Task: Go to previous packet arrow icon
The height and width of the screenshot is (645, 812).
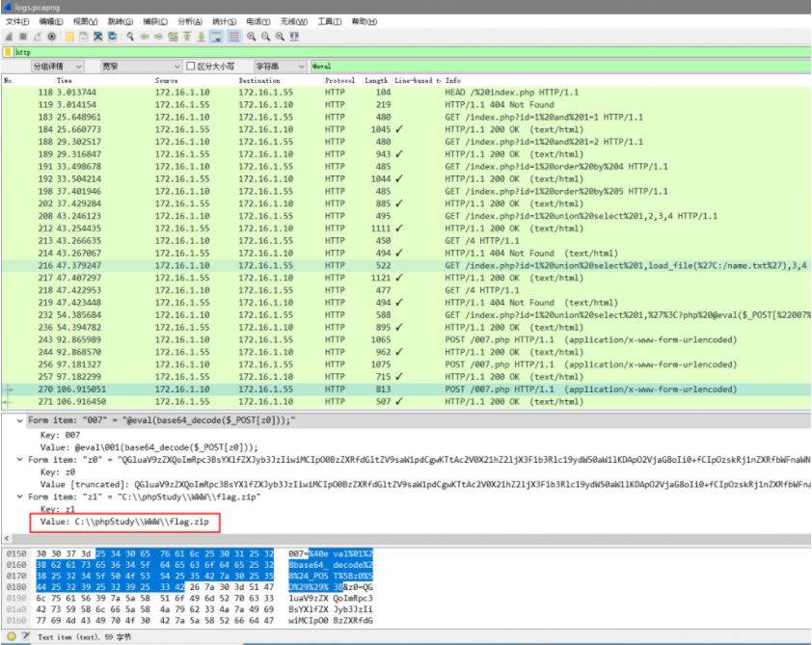Action: (x=145, y=37)
